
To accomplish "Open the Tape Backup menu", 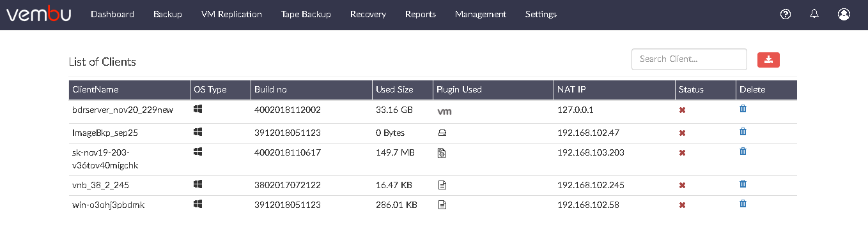I will 306,14.
